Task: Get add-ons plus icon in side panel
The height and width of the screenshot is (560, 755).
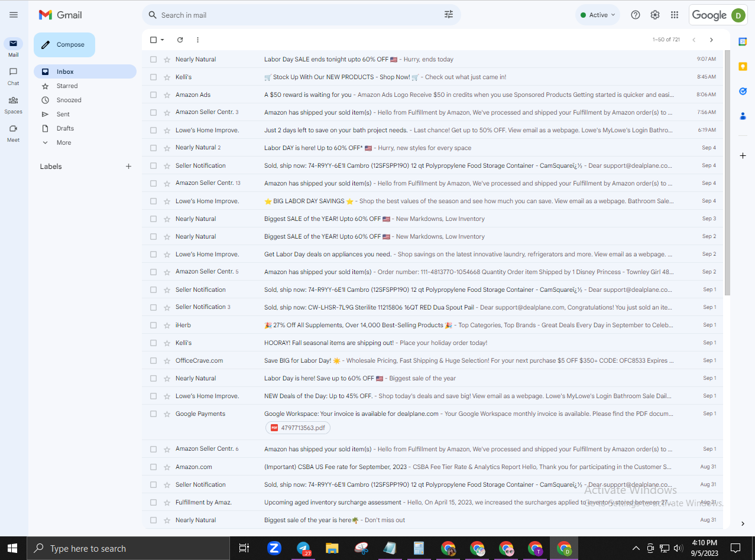Action: click(743, 155)
